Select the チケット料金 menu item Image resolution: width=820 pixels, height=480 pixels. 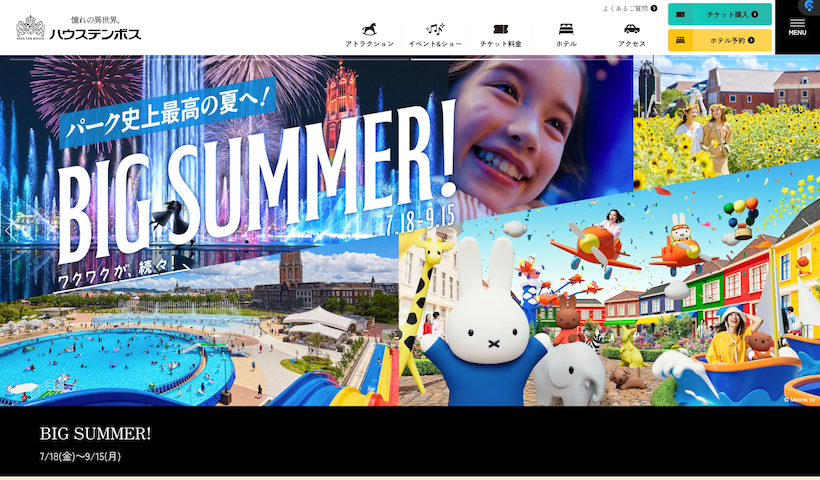[501, 44]
